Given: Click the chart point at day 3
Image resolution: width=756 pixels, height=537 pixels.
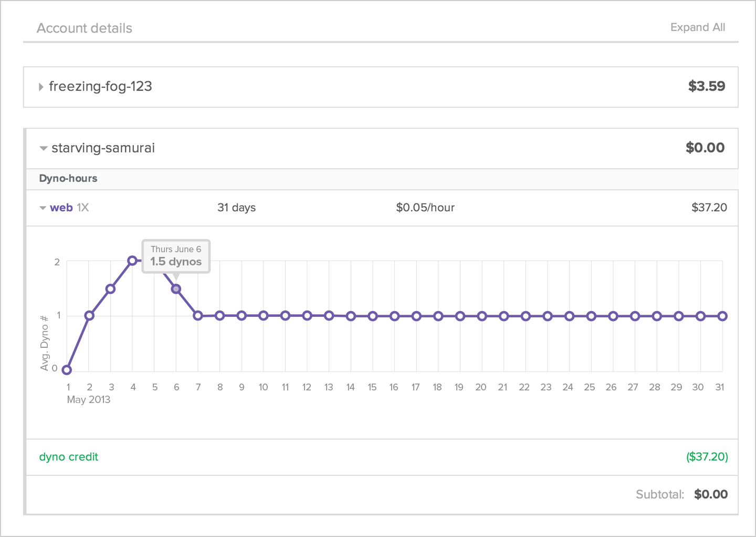Looking at the screenshot, I should [x=111, y=289].
